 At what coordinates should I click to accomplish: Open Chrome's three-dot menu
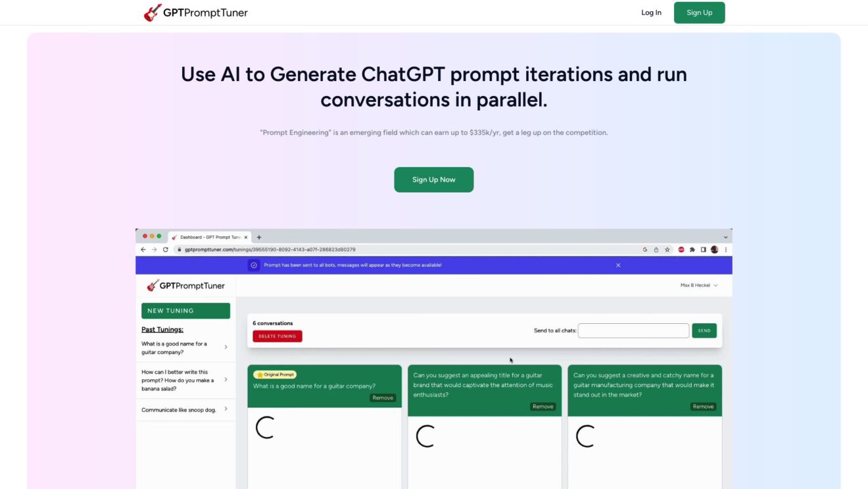pos(725,249)
